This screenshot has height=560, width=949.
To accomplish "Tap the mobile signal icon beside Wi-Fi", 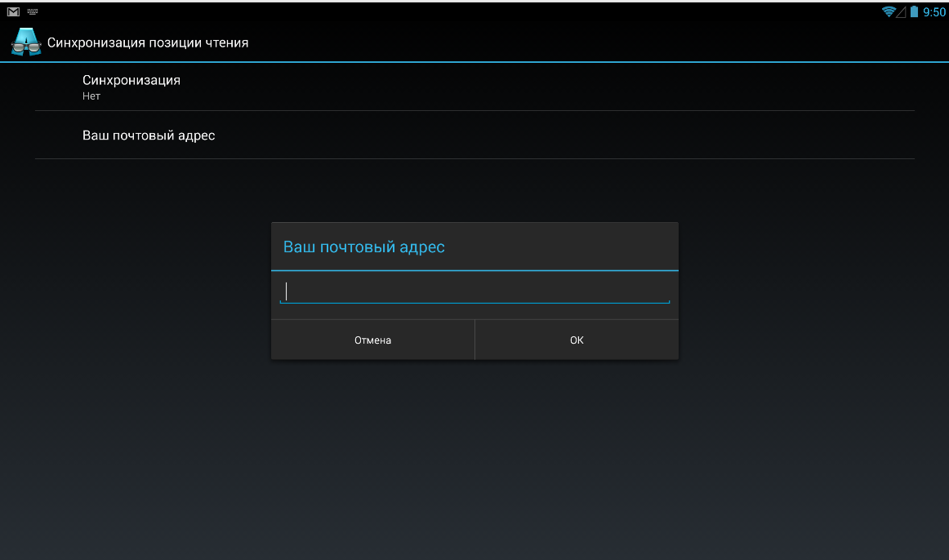I will pyautogui.click(x=901, y=11).
